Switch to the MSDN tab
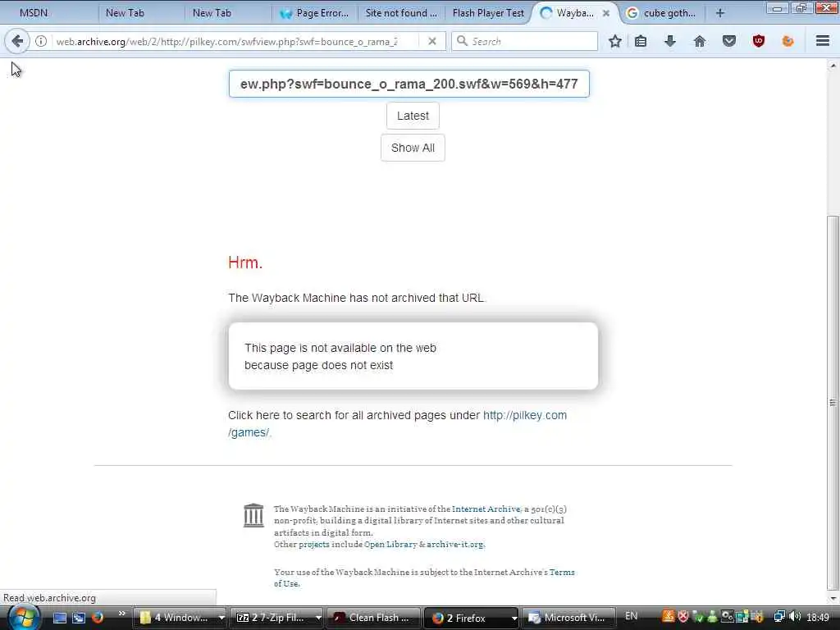The image size is (840, 630). tap(33, 13)
